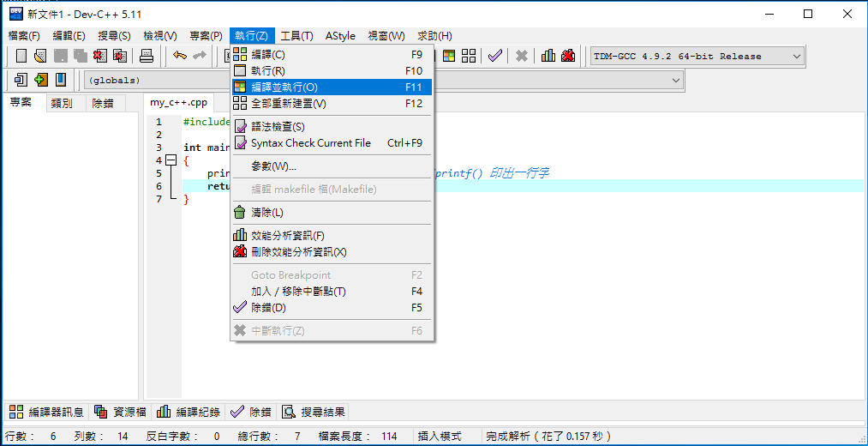868x446 pixels.
Task: Choose 除錯(D) F5 menu entry
Action: point(332,308)
